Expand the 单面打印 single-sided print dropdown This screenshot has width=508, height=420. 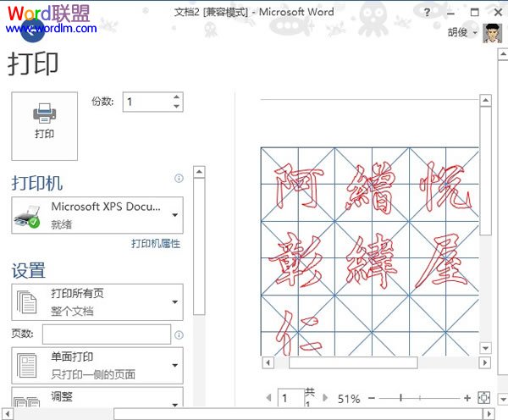(x=175, y=365)
